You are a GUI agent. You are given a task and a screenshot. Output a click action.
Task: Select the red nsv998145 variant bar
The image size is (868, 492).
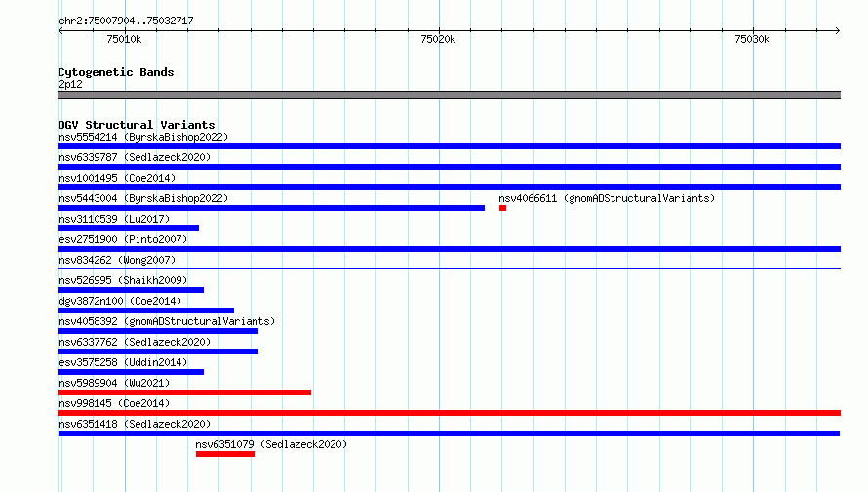449,413
